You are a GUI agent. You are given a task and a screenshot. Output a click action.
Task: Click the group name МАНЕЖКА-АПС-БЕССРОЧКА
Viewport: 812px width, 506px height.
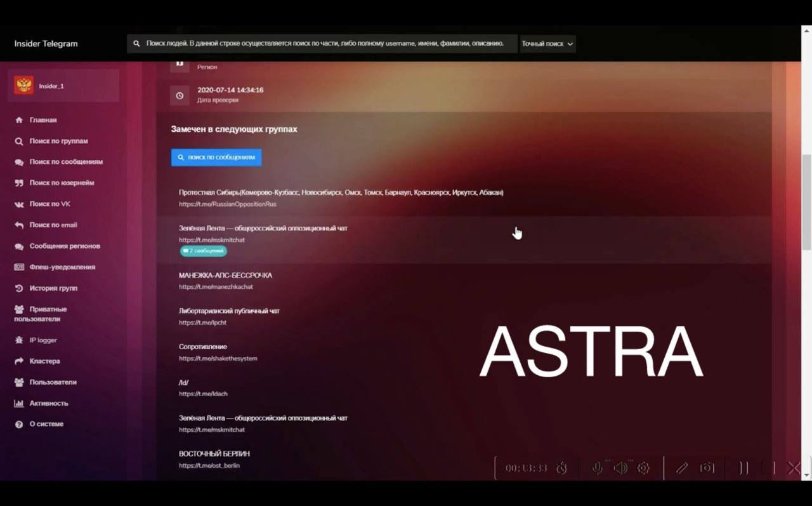click(x=225, y=276)
